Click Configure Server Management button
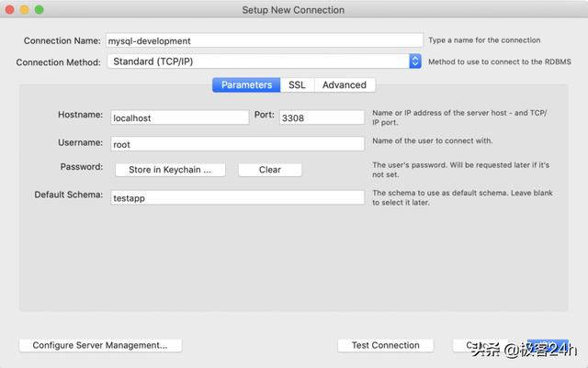This screenshot has height=368, width=588. 100,345
